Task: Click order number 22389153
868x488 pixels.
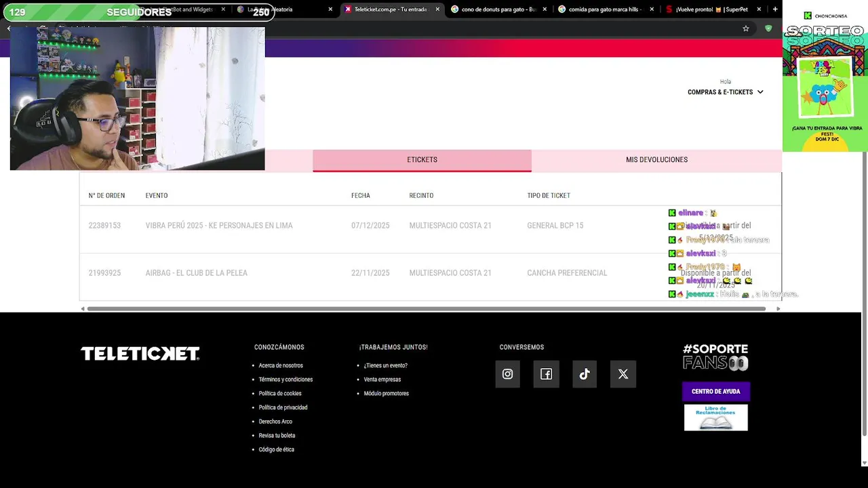Action: click(104, 226)
